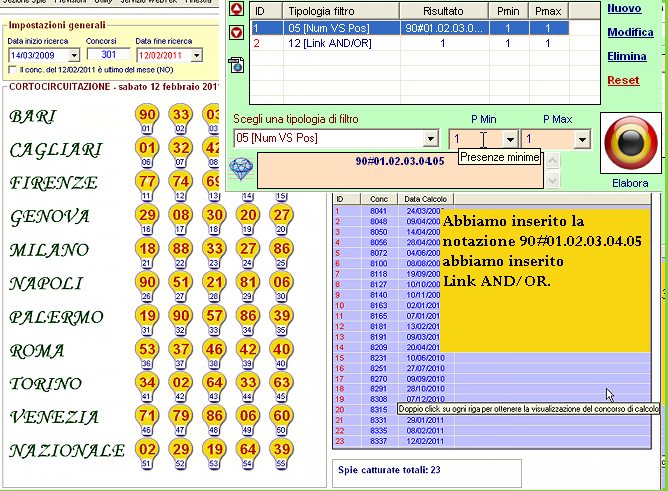
Task: Click the blue diamond icon
Action: pos(241,168)
